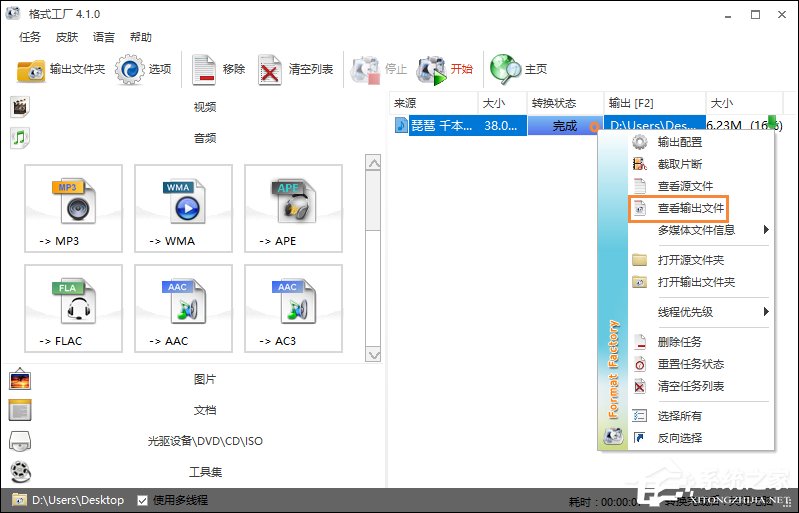Click the 图片 picture category icon
Viewport: 799px width, 513px height.
(x=20, y=379)
